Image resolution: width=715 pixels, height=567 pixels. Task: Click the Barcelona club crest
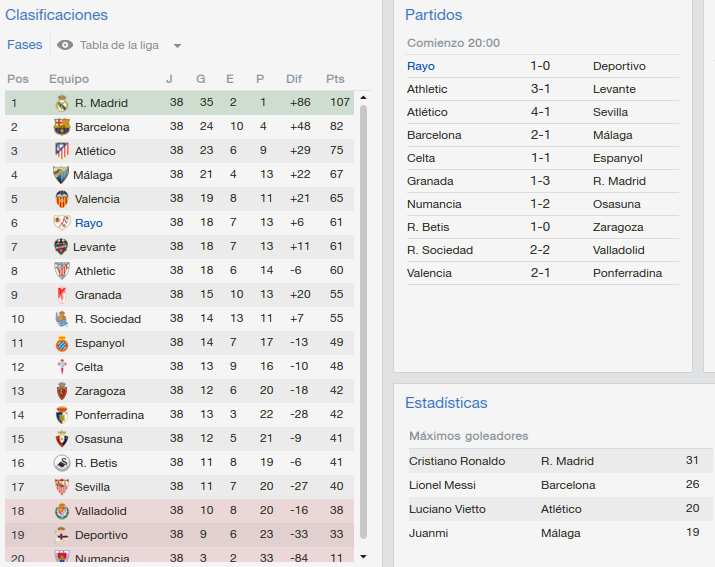click(x=62, y=127)
